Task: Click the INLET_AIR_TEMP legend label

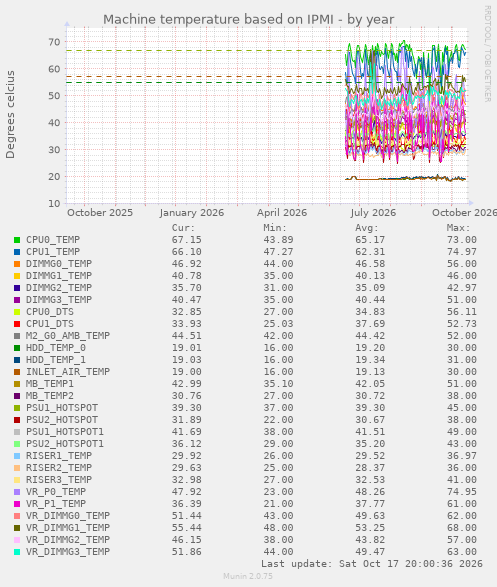Action: [x=68, y=372]
